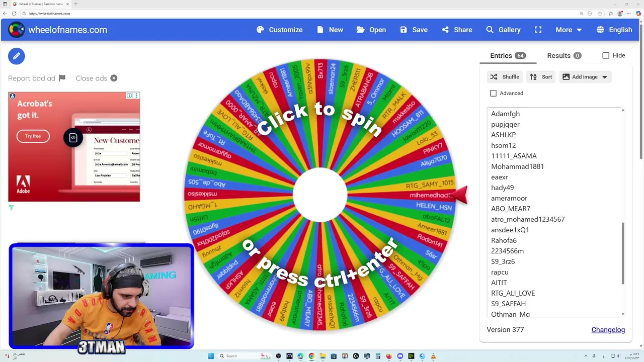The height and width of the screenshot is (362, 644).
Task: Open a new browser tab
Action: tap(75, 4)
